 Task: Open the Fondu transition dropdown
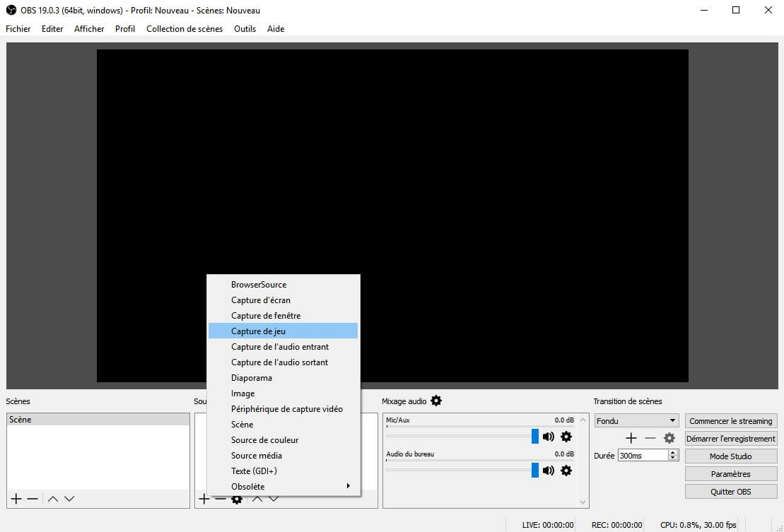[636, 420]
